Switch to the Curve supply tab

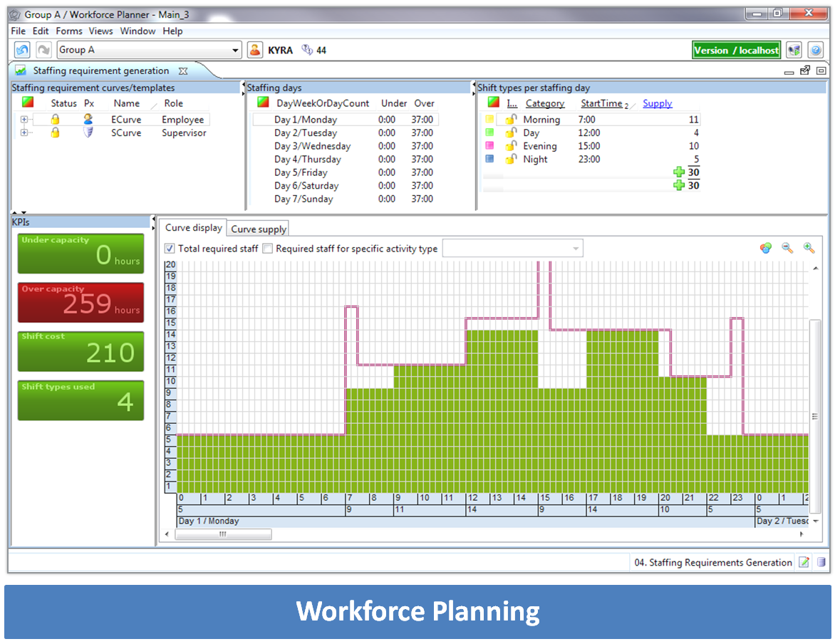259,229
